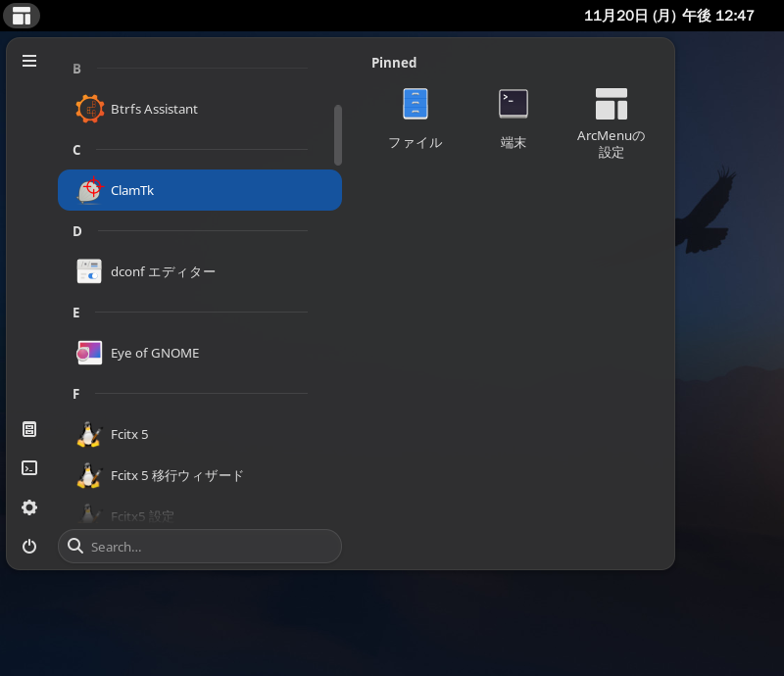Open pinned ArcMenuの設定 icon
The width and height of the screenshot is (784, 676).
(x=611, y=104)
